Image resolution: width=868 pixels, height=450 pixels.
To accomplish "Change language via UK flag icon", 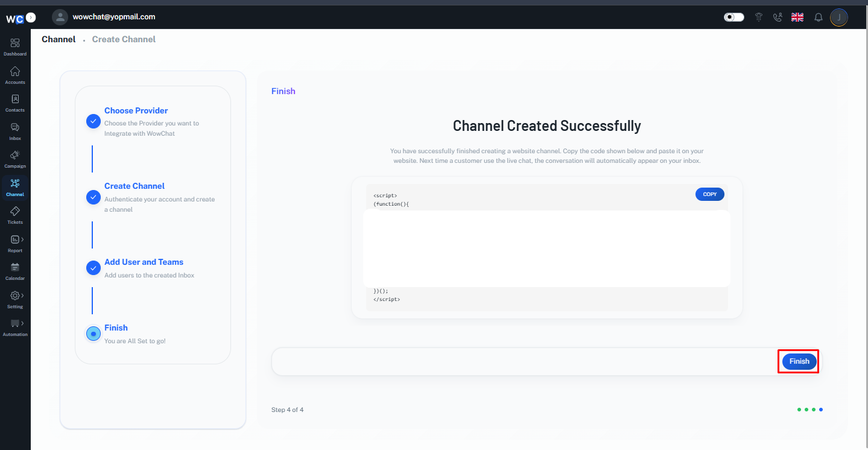I will point(797,17).
